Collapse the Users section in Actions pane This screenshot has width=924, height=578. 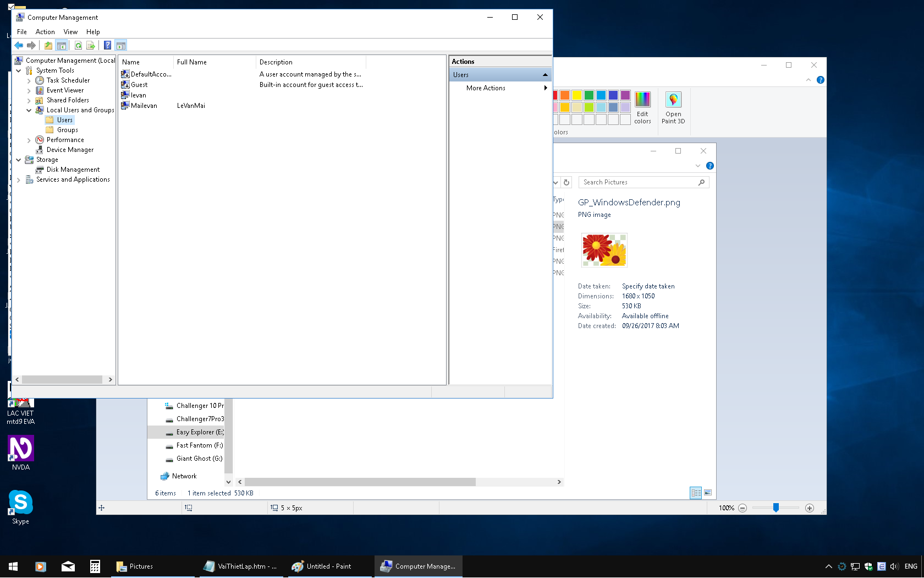coord(545,74)
